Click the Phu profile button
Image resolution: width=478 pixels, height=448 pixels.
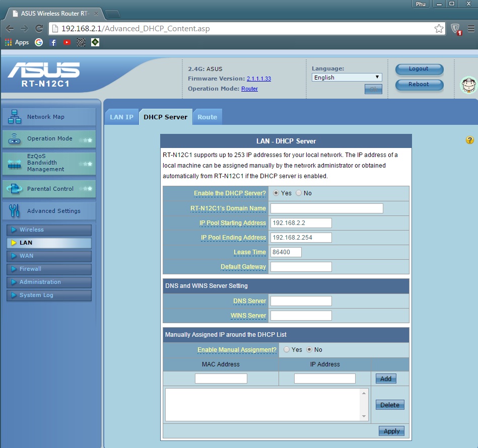pos(421,4)
